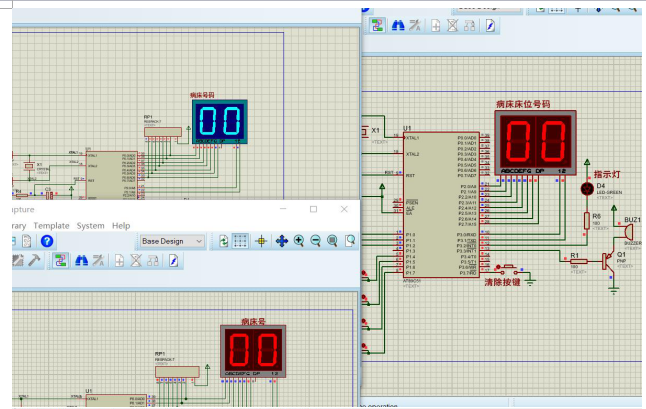Open the System menu
The width and height of the screenshot is (646, 409).
[90, 226]
